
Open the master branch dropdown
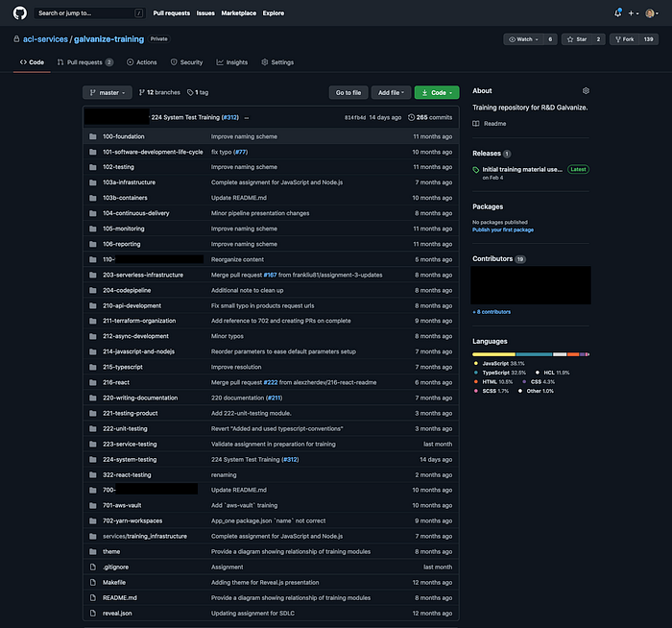coord(108,92)
